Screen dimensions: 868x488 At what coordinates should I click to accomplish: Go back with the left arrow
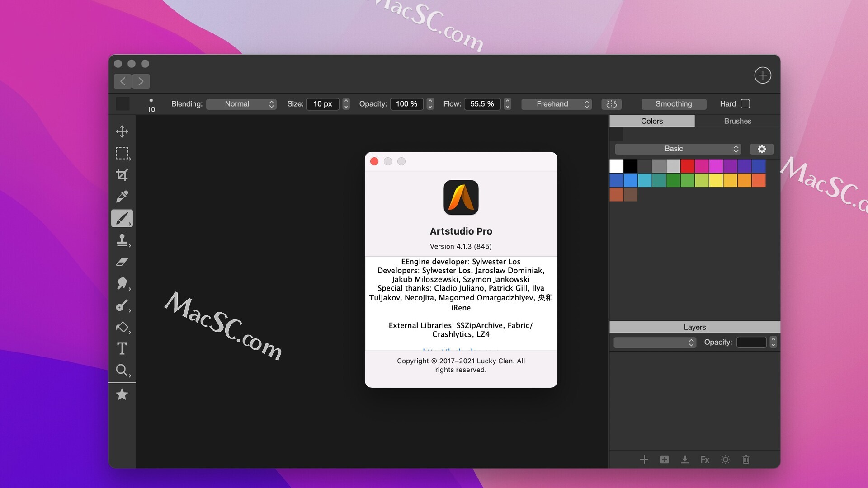point(123,81)
